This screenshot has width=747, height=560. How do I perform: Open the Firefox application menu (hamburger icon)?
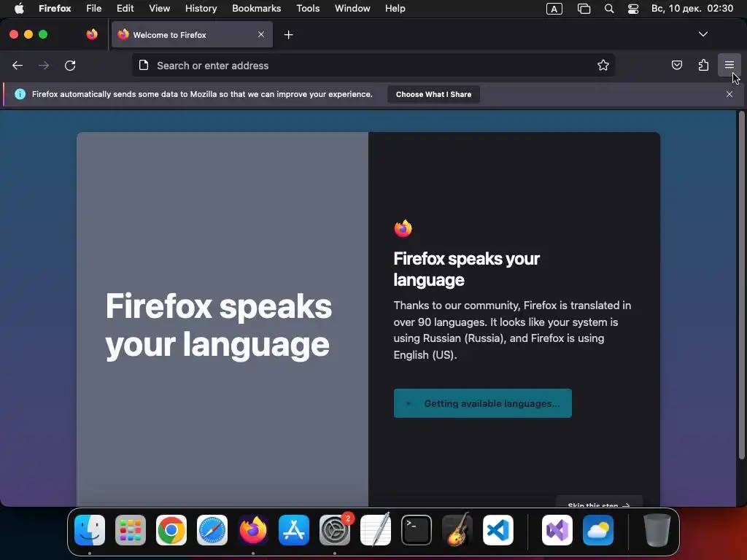tap(729, 65)
